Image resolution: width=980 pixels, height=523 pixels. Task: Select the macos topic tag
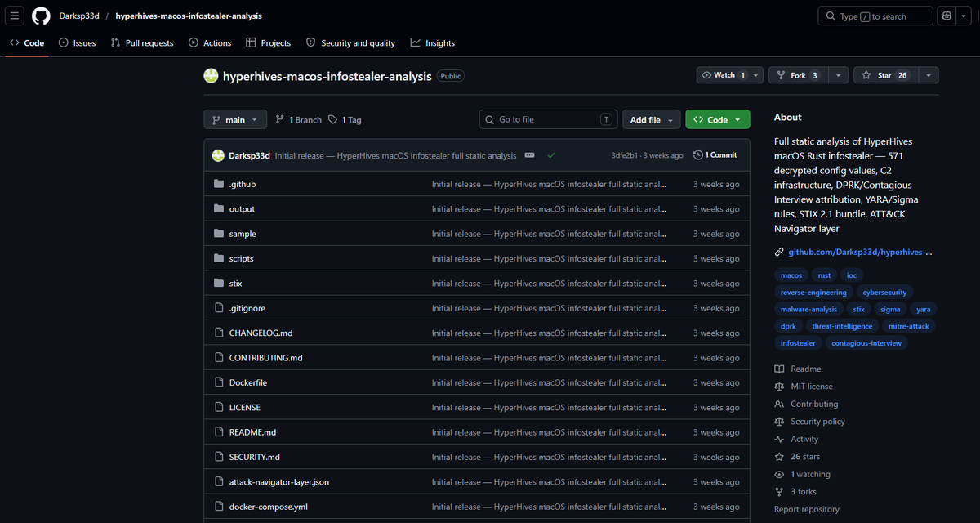tap(791, 275)
